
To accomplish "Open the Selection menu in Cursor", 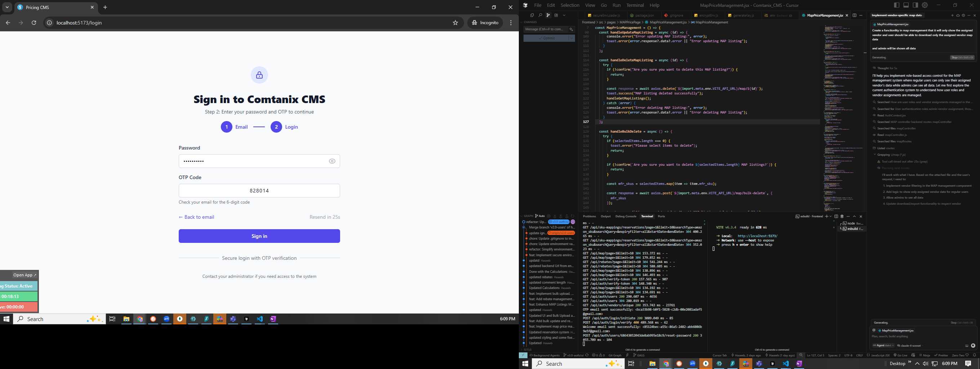I will 570,5.
